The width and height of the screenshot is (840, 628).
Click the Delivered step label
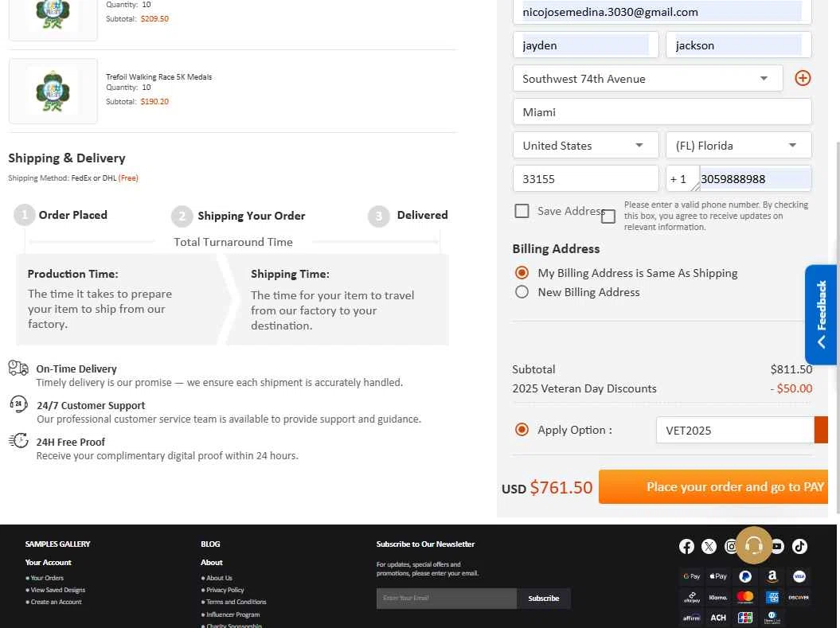click(422, 215)
